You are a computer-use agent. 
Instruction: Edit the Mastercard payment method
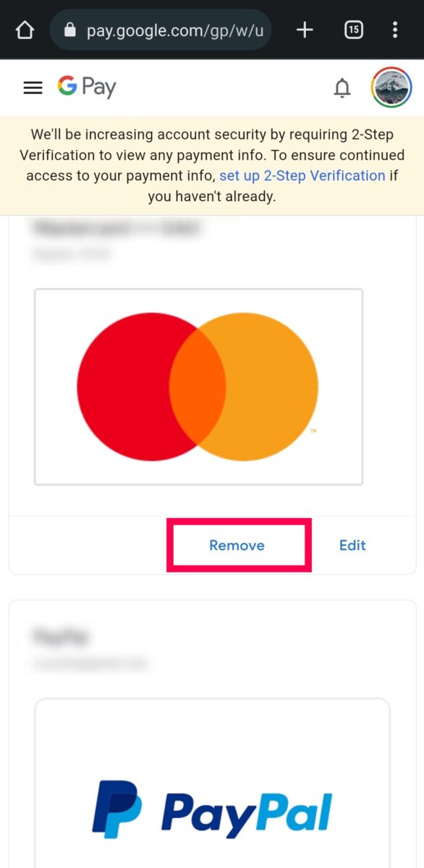click(352, 545)
